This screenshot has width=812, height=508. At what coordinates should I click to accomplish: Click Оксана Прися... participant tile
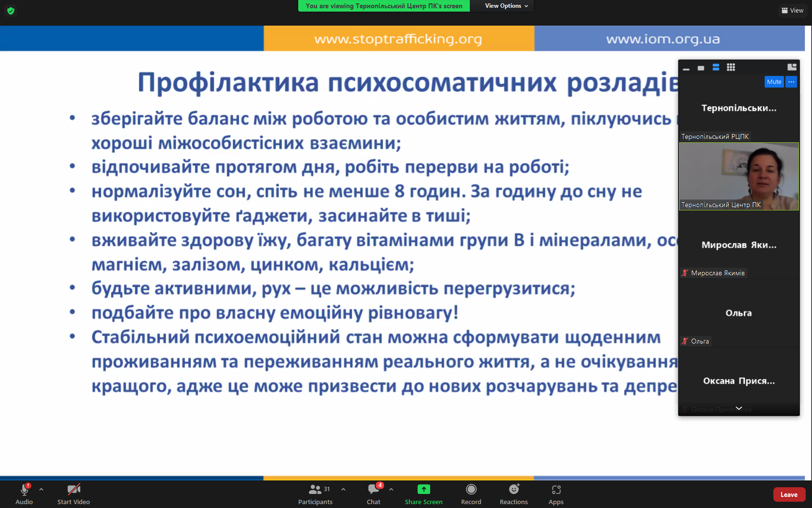(739, 381)
